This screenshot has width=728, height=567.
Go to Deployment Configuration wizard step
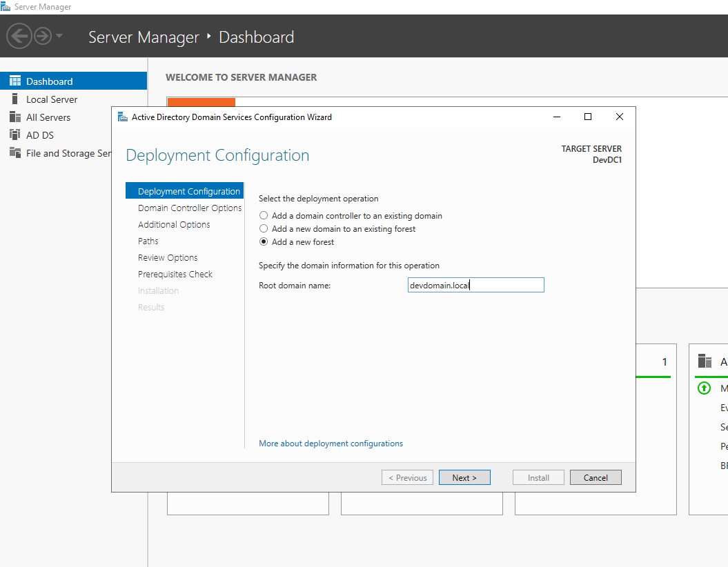point(184,190)
